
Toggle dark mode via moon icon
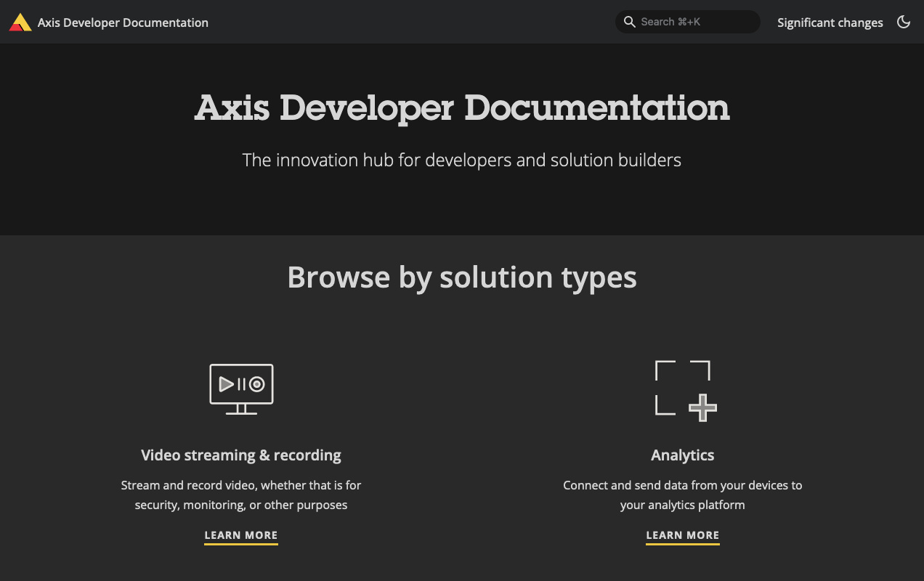pos(904,22)
